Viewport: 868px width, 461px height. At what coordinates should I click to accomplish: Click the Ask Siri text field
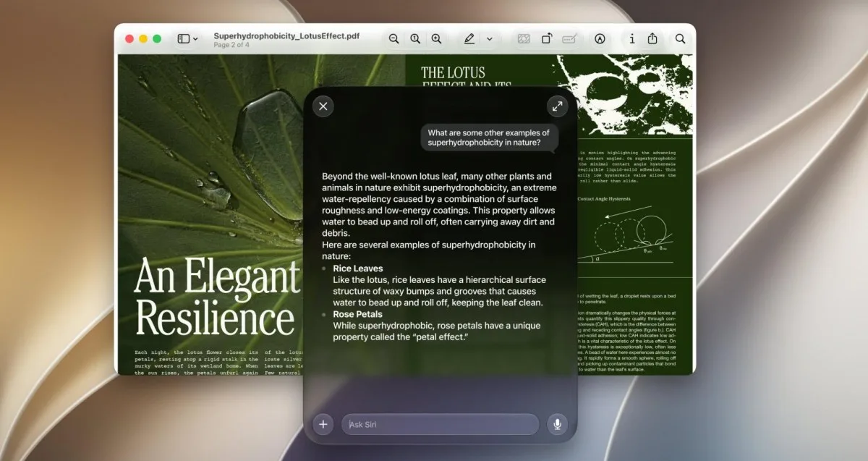click(x=441, y=424)
